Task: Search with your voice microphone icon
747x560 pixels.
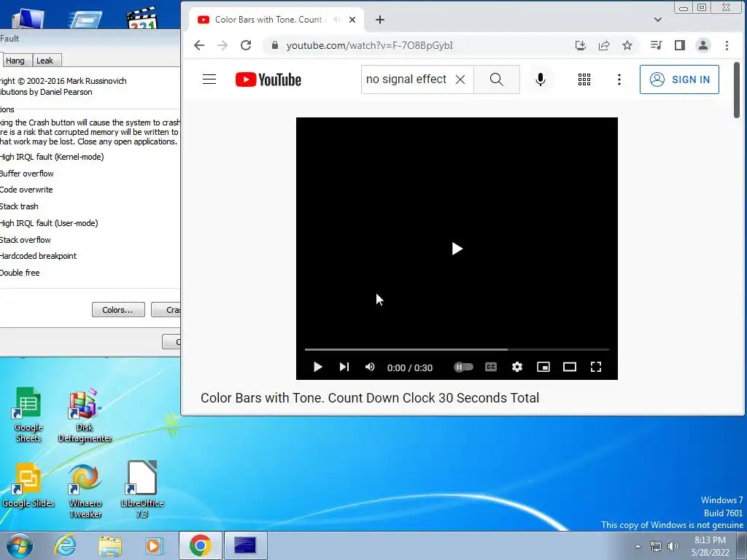Action: (541, 79)
